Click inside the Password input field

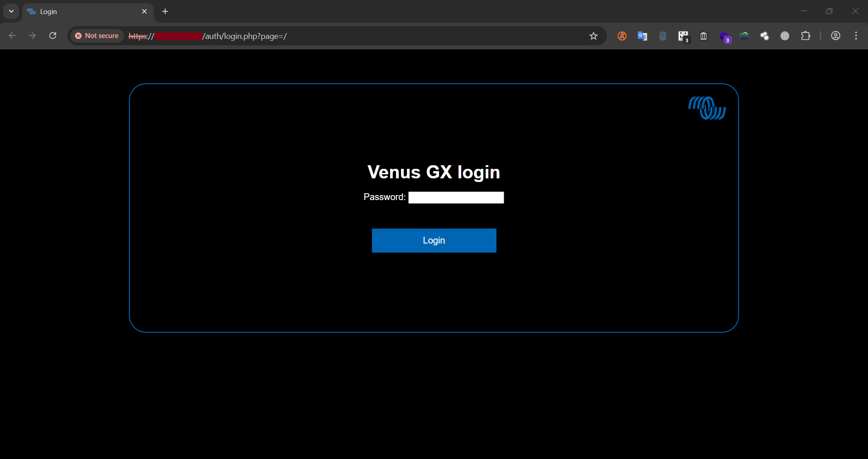456,197
